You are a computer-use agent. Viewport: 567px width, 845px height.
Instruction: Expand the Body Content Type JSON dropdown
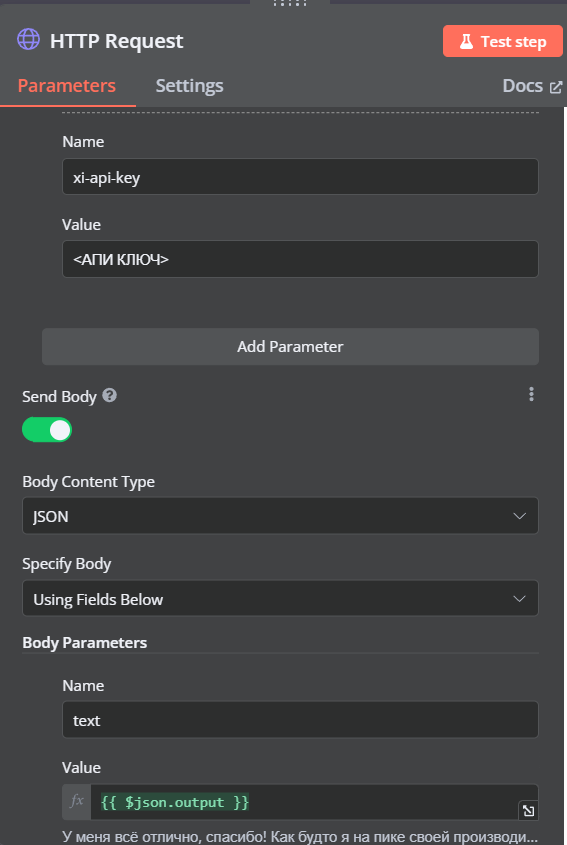coord(280,516)
